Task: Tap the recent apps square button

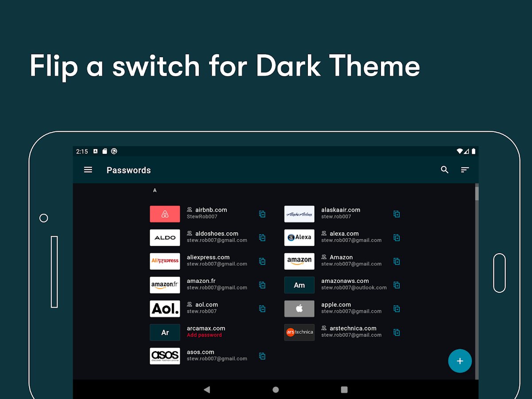Action: pos(344,390)
